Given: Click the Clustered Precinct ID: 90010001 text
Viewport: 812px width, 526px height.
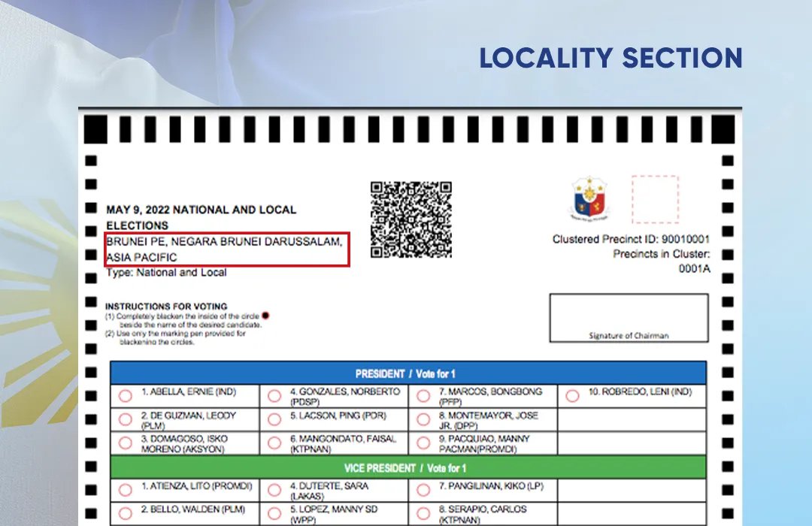Looking at the screenshot, I should coord(631,239).
